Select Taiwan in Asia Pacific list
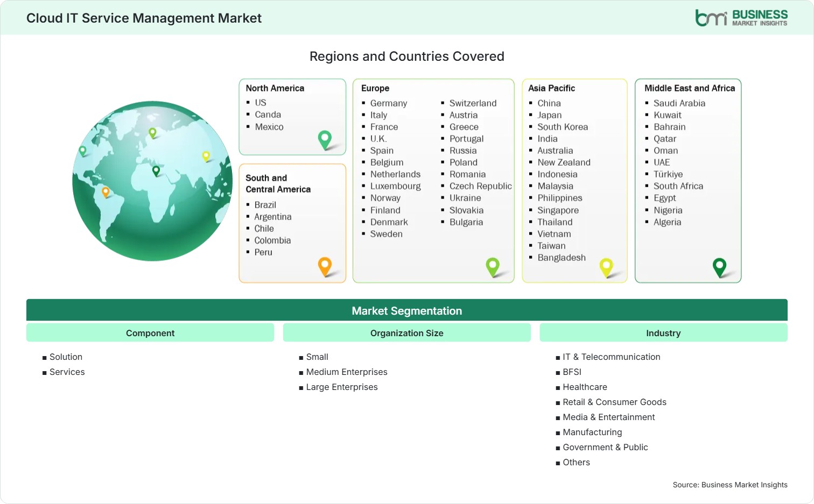Screen dimensions: 814x504 551,246
